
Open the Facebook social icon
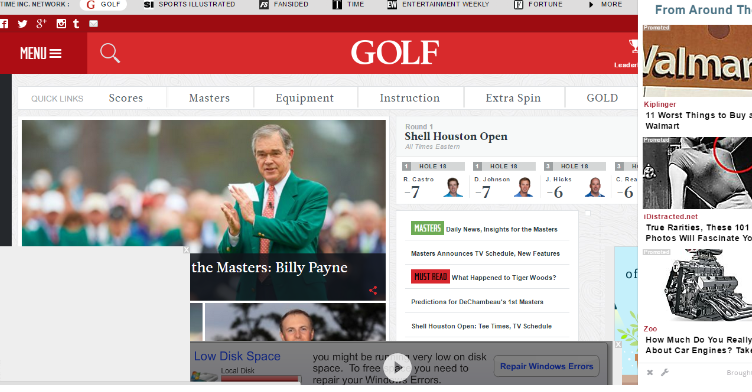[x=4, y=24]
